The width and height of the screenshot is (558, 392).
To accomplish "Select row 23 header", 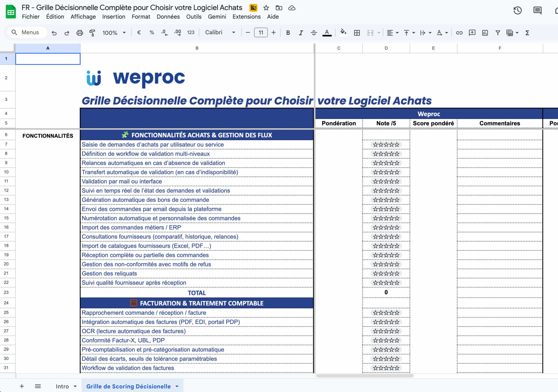I will (x=6, y=292).
